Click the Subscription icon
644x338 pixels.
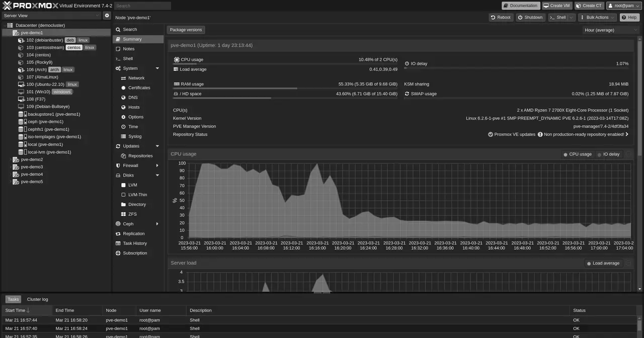click(118, 253)
